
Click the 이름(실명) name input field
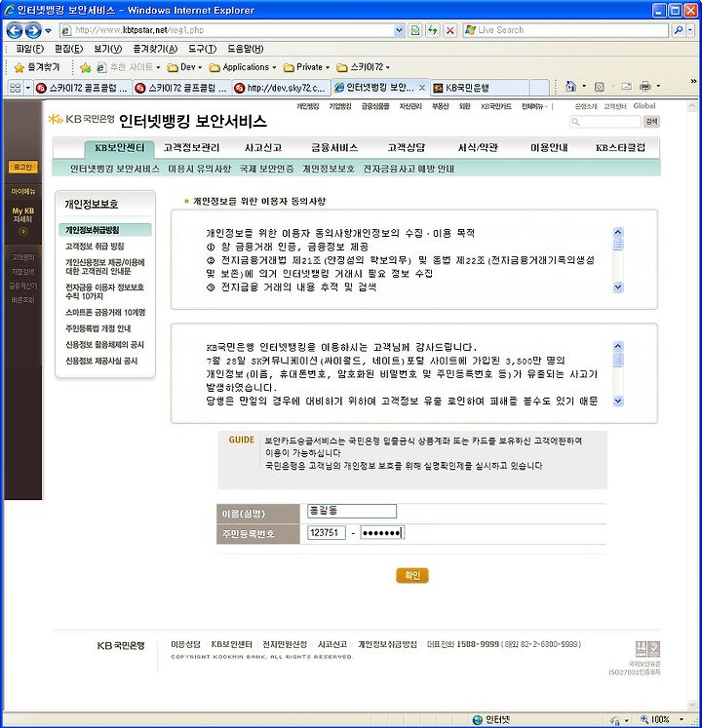coord(352,512)
